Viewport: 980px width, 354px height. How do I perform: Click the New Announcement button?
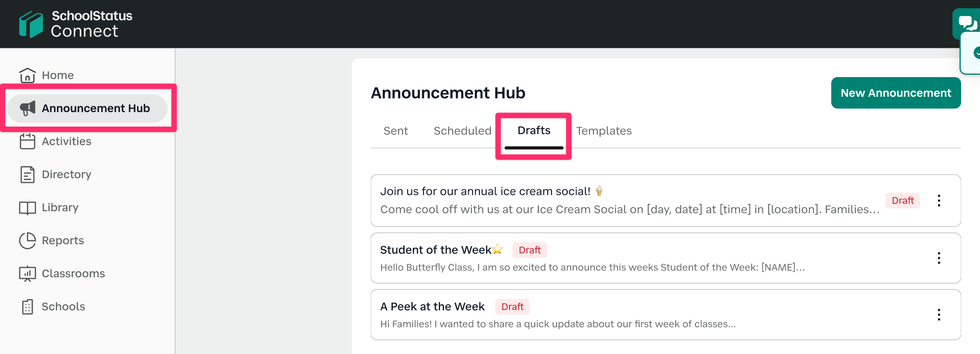click(x=896, y=93)
